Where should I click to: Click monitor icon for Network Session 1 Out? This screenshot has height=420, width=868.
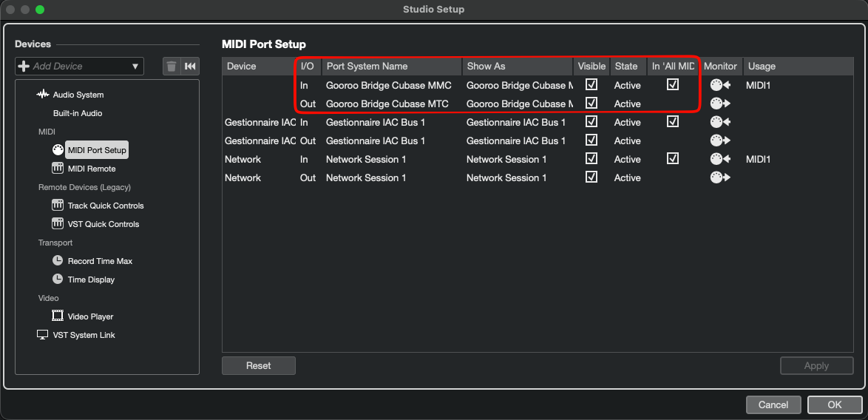pos(720,177)
